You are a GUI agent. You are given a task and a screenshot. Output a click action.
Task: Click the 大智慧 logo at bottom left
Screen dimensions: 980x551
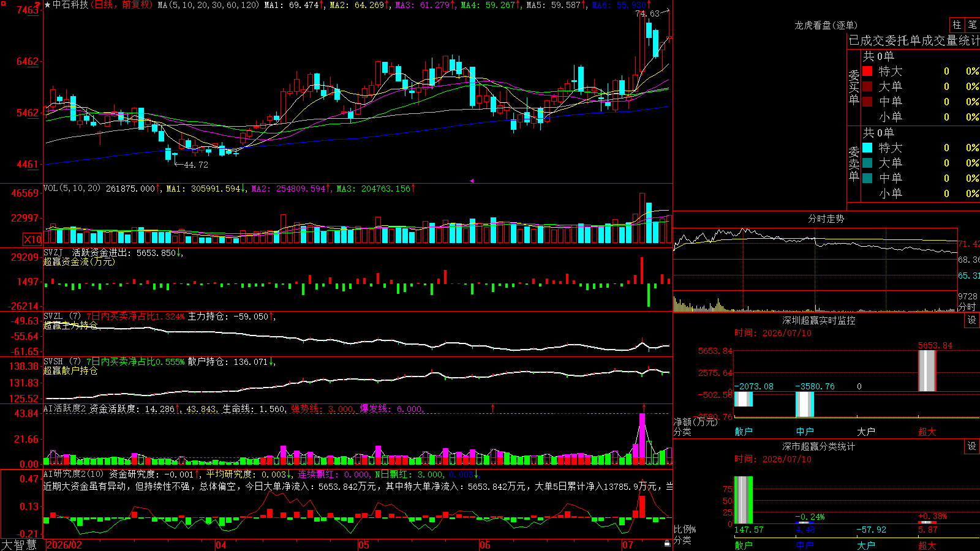click(19, 545)
